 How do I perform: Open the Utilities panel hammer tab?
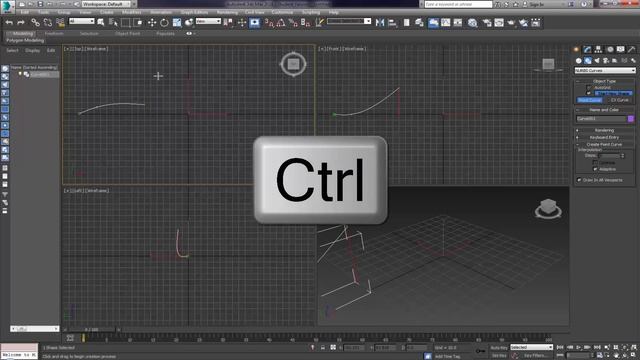pyautogui.click(x=631, y=49)
